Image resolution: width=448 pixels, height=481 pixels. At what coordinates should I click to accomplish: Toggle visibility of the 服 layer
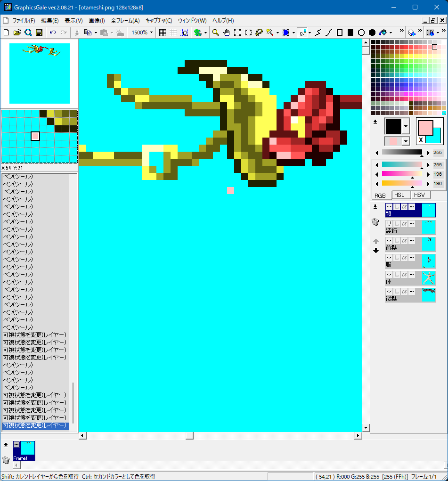pos(389,258)
